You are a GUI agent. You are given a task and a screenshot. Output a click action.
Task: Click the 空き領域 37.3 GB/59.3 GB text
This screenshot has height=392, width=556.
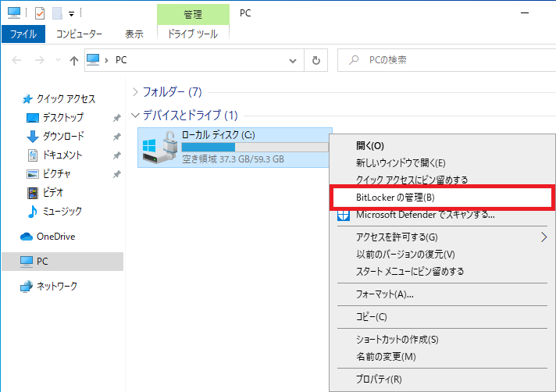point(233,159)
